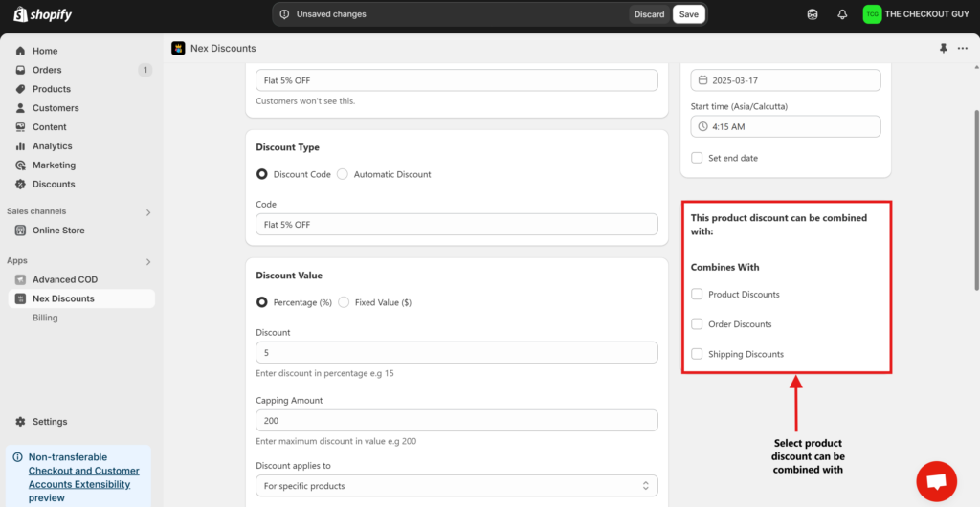980x507 pixels.
Task: Click the Online Store icon
Action: point(21,231)
